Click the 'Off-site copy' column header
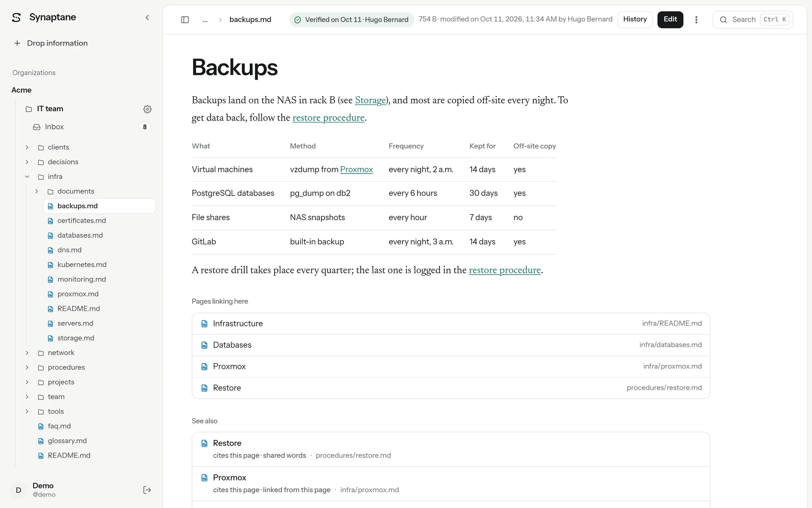 coord(534,146)
